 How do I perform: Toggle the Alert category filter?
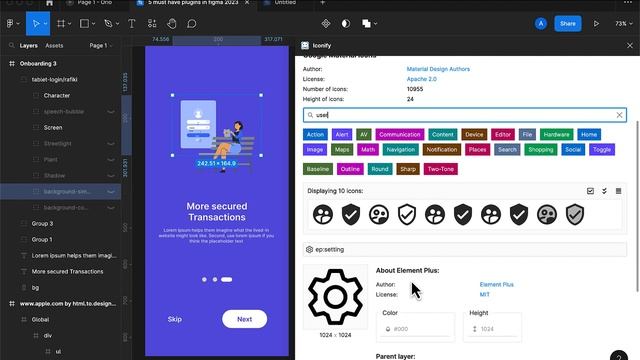point(342,135)
